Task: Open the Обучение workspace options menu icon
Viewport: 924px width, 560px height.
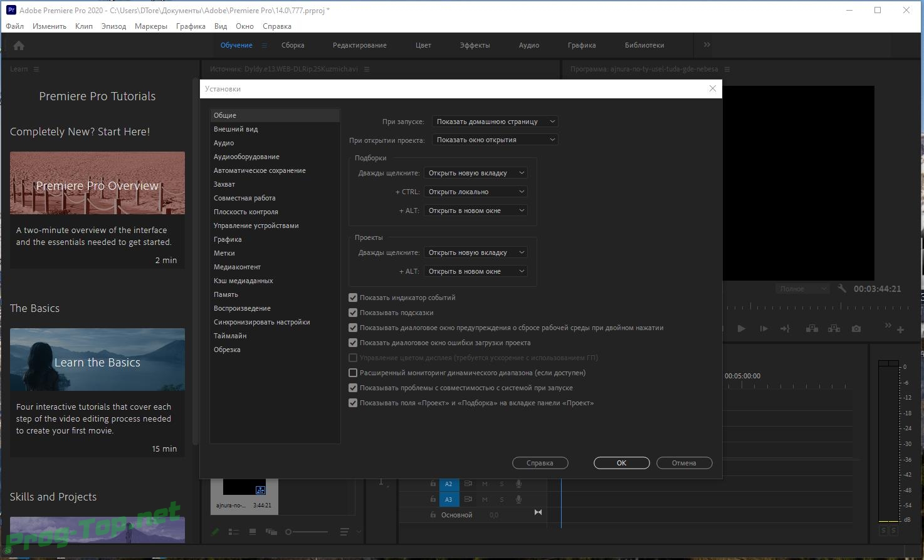Action: pyautogui.click(x=265, y=45)
